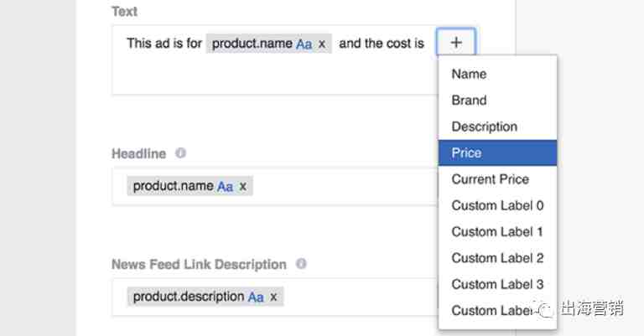644x336 pixels.
Task: Pick Description from the dropdown list
Action: [484, 127]
